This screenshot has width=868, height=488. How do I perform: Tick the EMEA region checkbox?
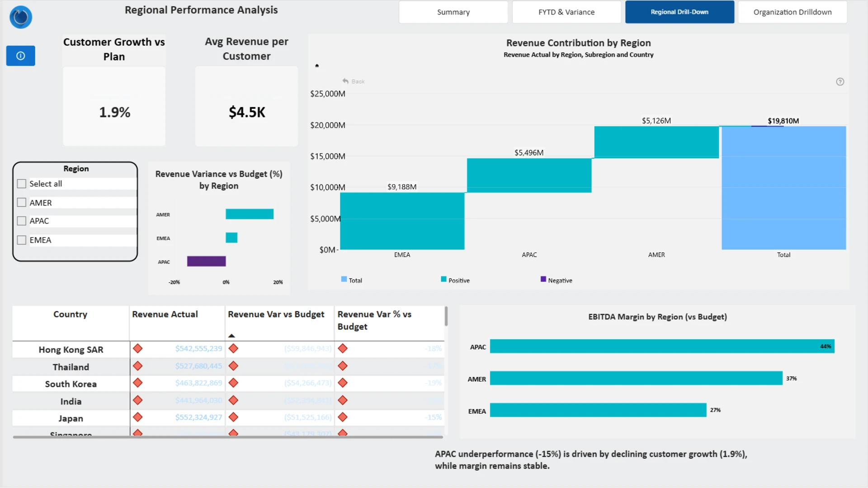[21, 240]
